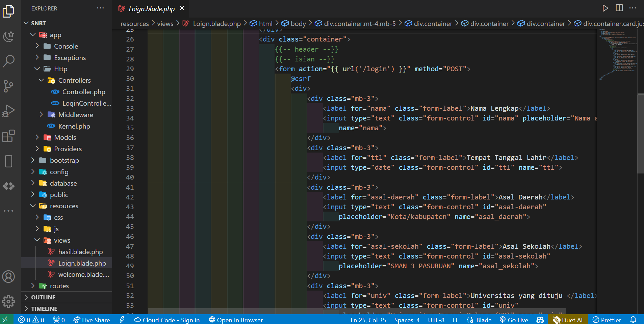The image size is (644, 324).
Task: Open the device preview icon in activity bar
Action: 8,161
